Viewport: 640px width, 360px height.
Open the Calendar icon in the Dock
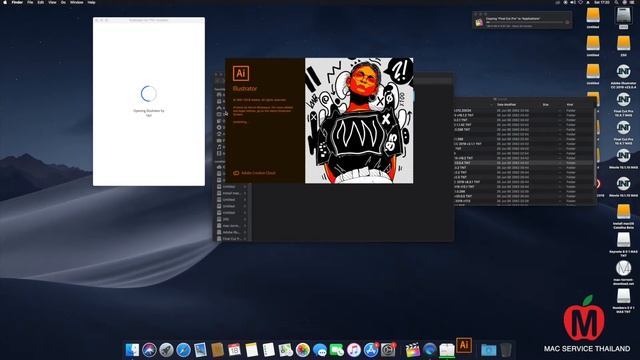pos(234,350)
